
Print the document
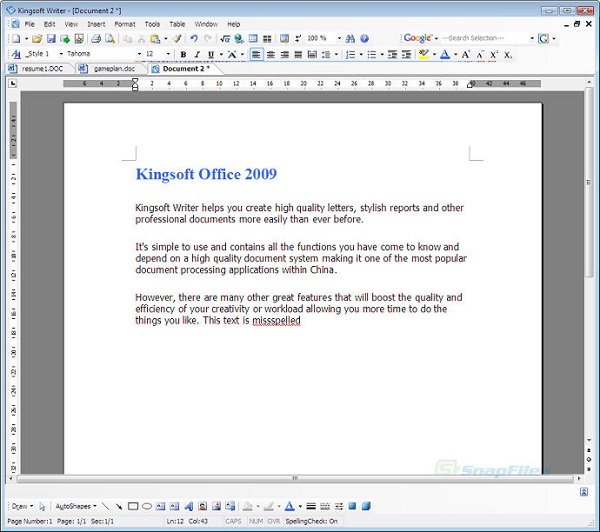point(96,39)
